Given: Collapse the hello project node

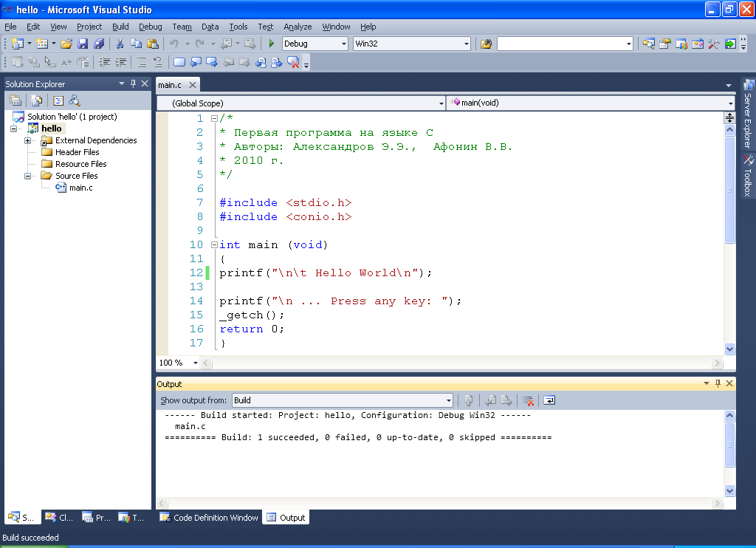Looking at the screenshot, I should [x=13, y=129].
